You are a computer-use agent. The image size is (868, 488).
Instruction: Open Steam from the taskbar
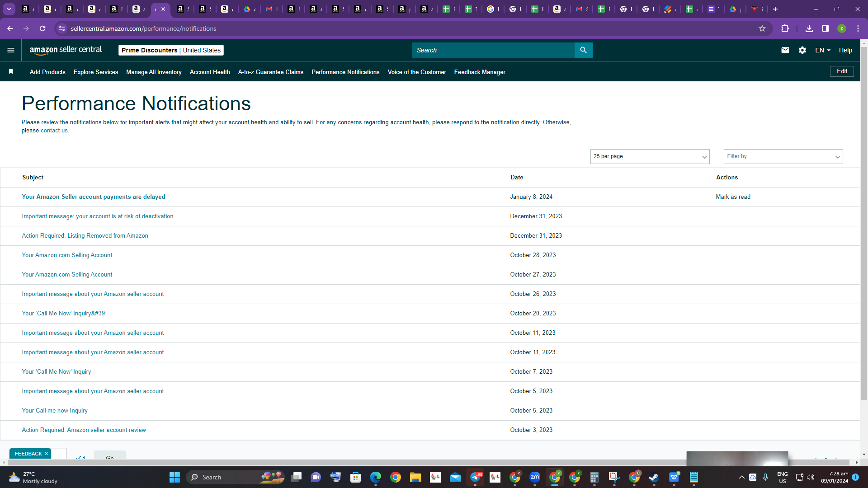coord(654,477)
